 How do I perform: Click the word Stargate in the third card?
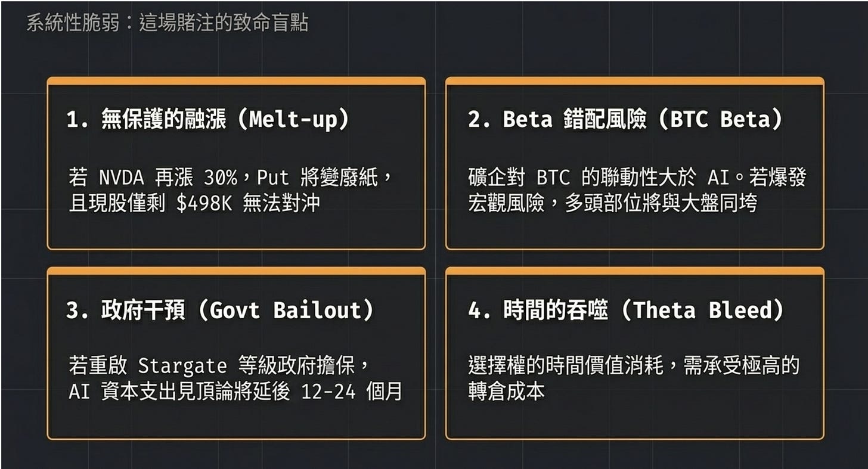[182, 365]
